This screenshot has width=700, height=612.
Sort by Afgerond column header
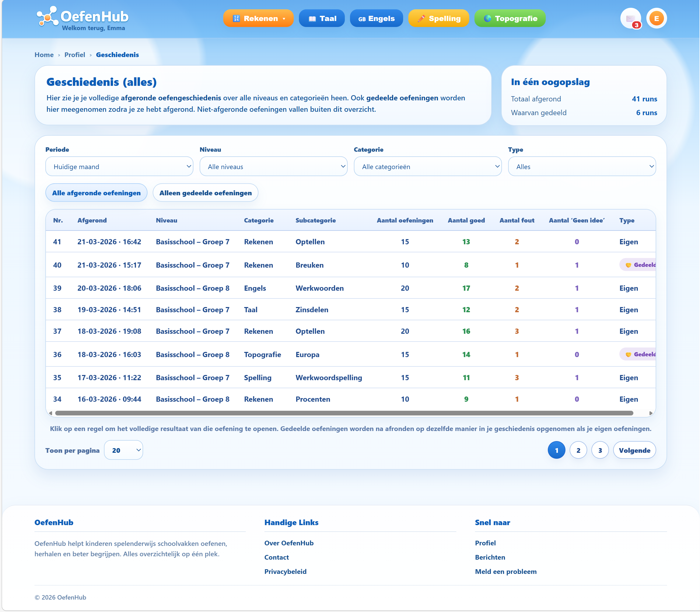click(92, 220)
